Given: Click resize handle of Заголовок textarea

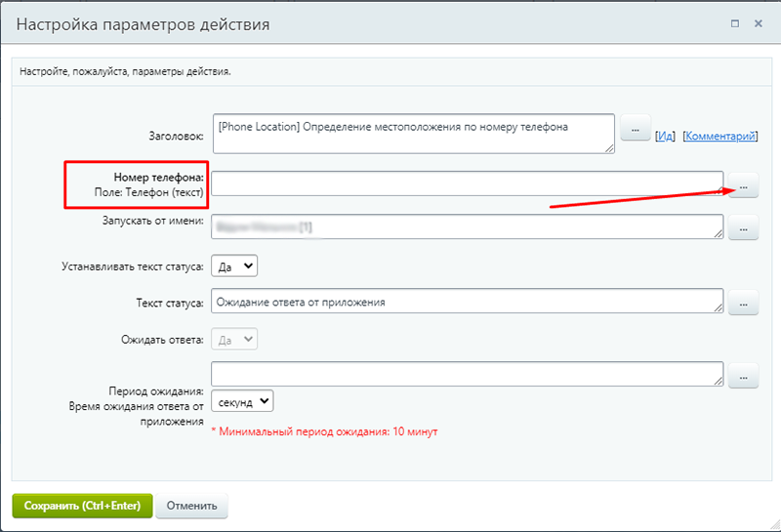Looking at the screenshot, I should pos(610,149).
